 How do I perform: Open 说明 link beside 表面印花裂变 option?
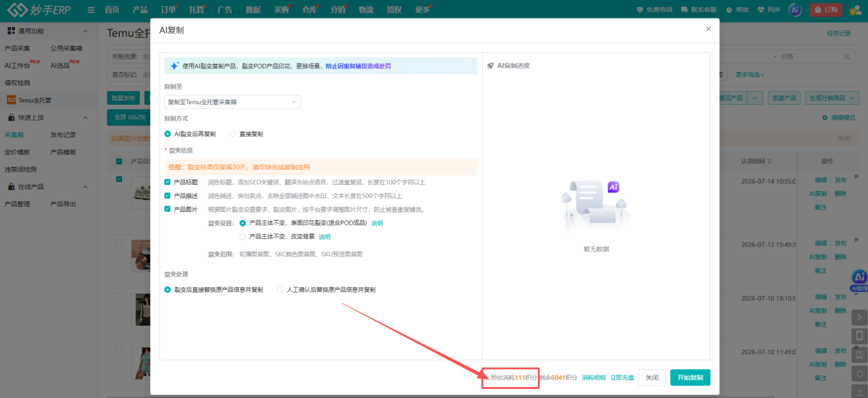377,223
